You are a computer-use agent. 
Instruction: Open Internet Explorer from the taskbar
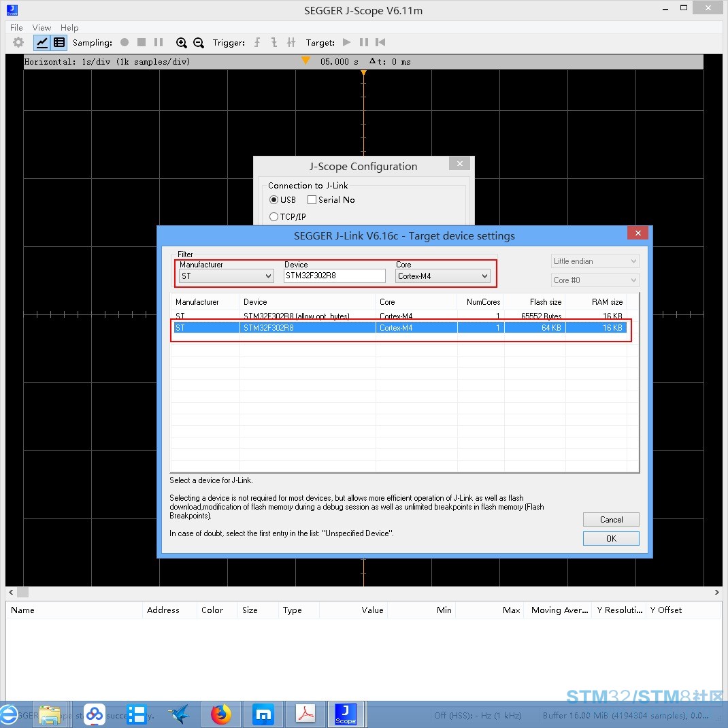[x=8, y=714]
